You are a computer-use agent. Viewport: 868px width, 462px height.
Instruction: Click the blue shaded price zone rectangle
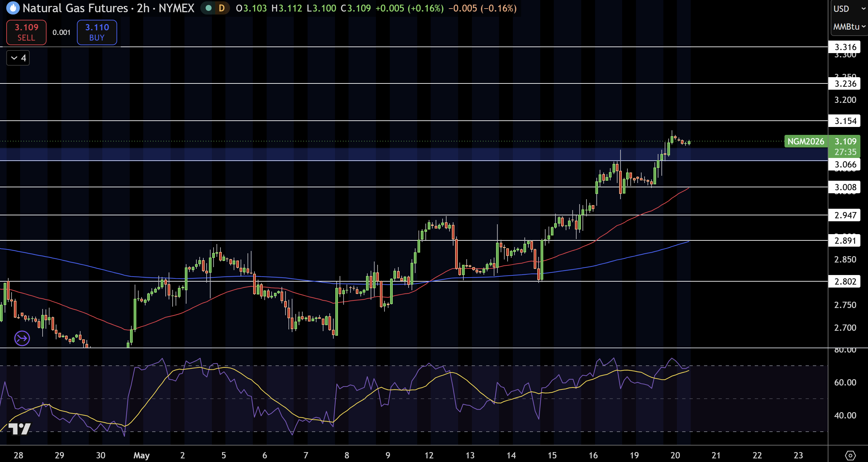pos(414,154)
